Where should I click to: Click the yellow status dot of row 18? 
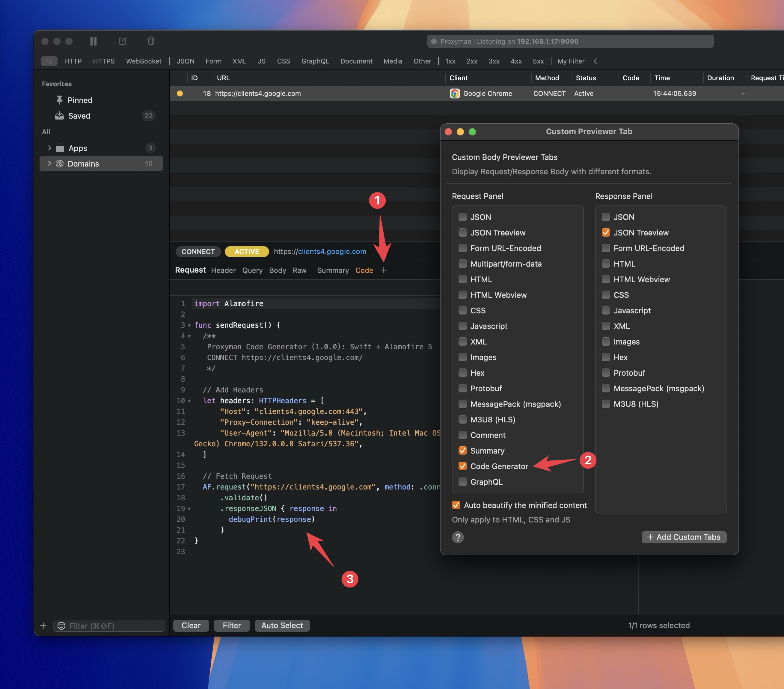180,93
